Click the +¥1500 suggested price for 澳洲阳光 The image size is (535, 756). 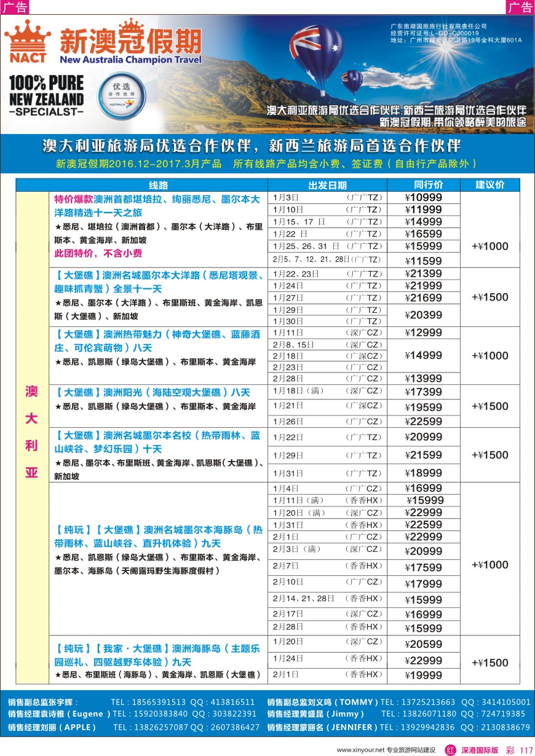coord(490,406)
